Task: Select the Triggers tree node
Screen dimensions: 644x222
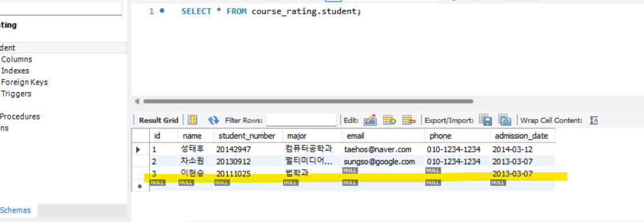Action: [16, 94]
